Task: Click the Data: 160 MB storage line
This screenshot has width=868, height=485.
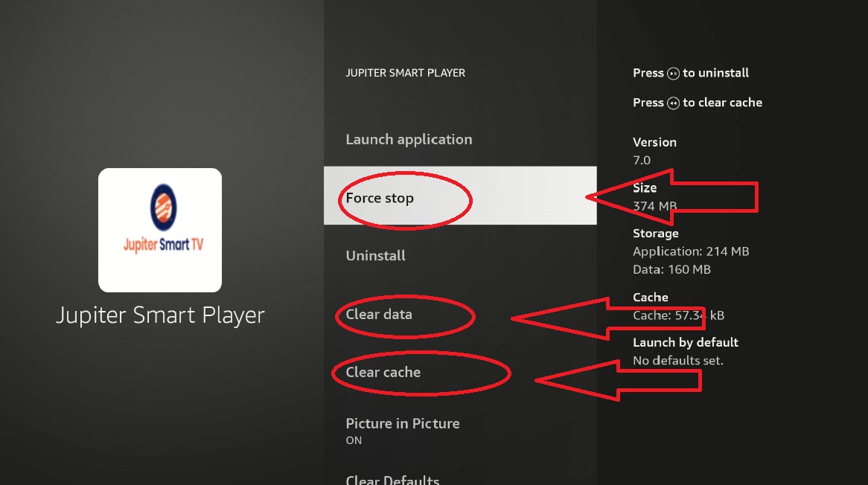Action: (x=671, y=269)
